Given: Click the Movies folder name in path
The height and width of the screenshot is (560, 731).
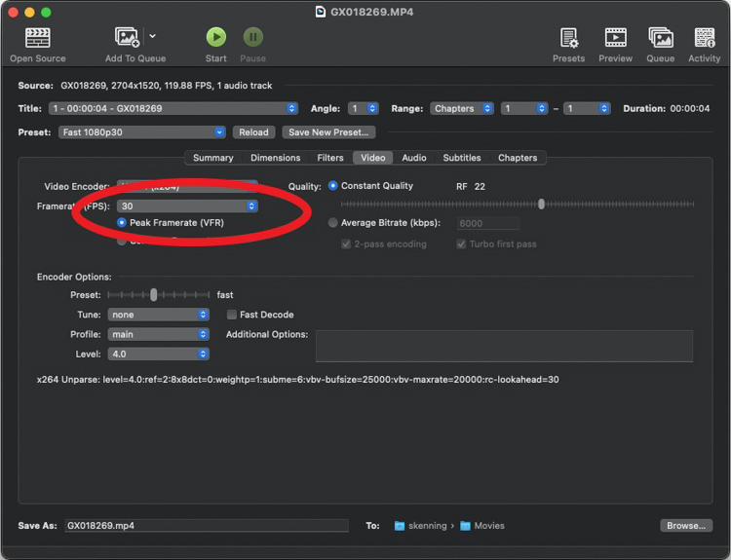Looking at the screenshot, I should pyautogui.click(x=489, y=526).
